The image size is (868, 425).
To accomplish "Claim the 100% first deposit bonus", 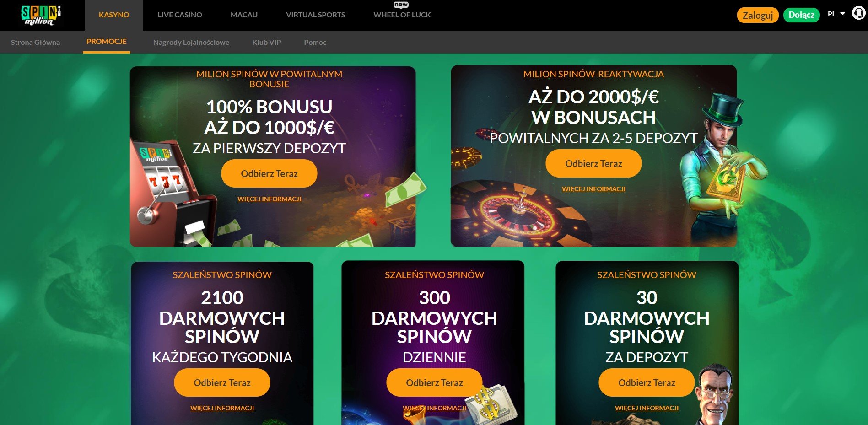I will click(269, 173).
